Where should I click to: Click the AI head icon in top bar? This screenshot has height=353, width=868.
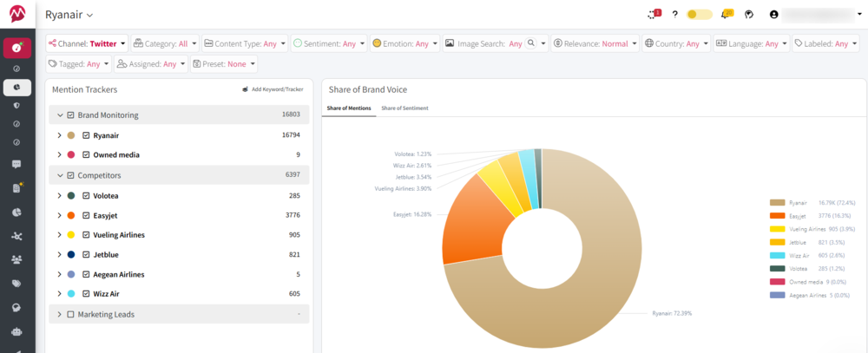pos(749,15)
